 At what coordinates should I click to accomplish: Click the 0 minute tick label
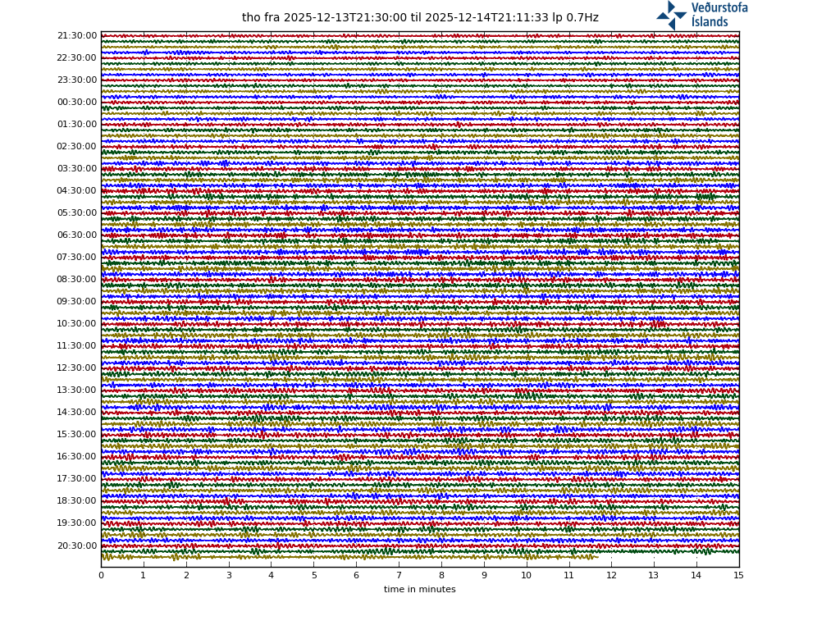click(101, 576)
